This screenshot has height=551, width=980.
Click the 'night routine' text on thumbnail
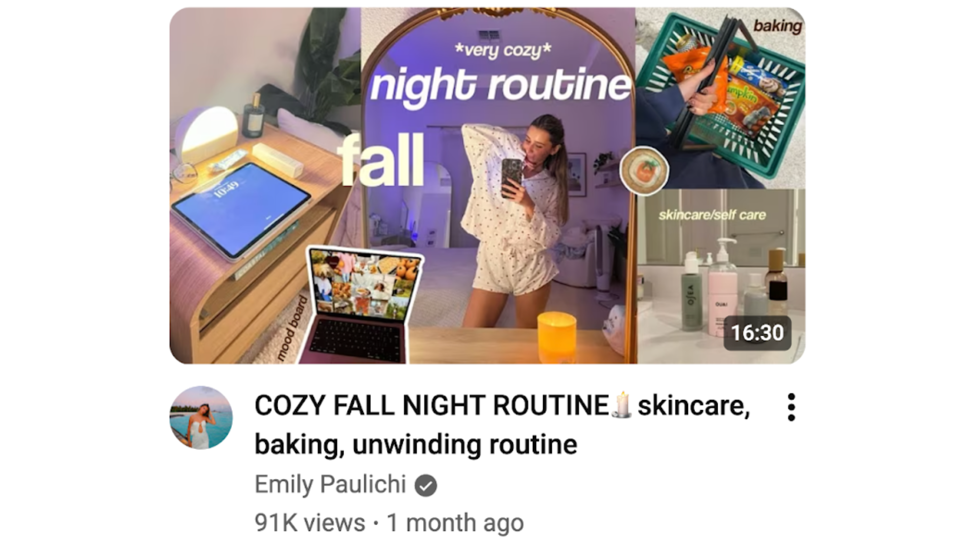click(x=501, y=85)
